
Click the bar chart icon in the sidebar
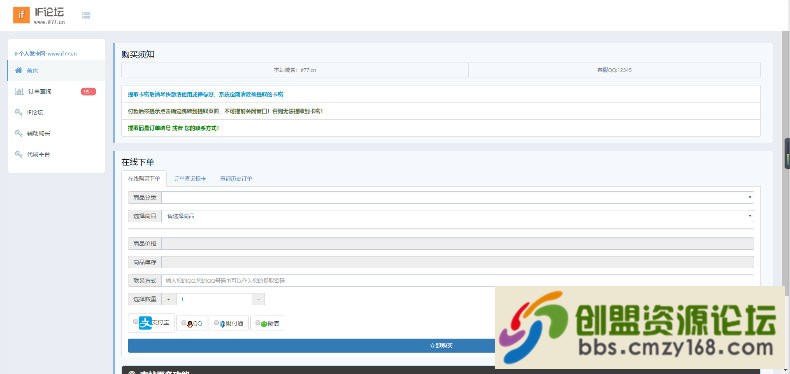tap(19, 91)
